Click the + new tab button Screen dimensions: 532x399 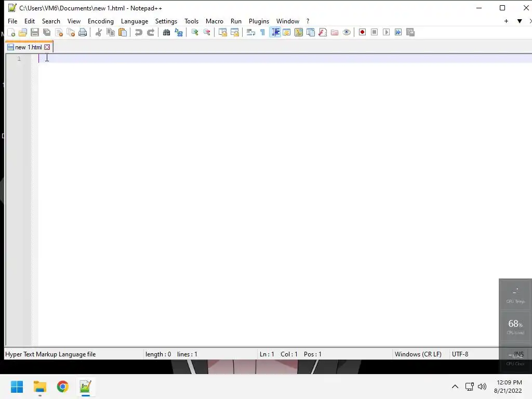tap(506, 21)
